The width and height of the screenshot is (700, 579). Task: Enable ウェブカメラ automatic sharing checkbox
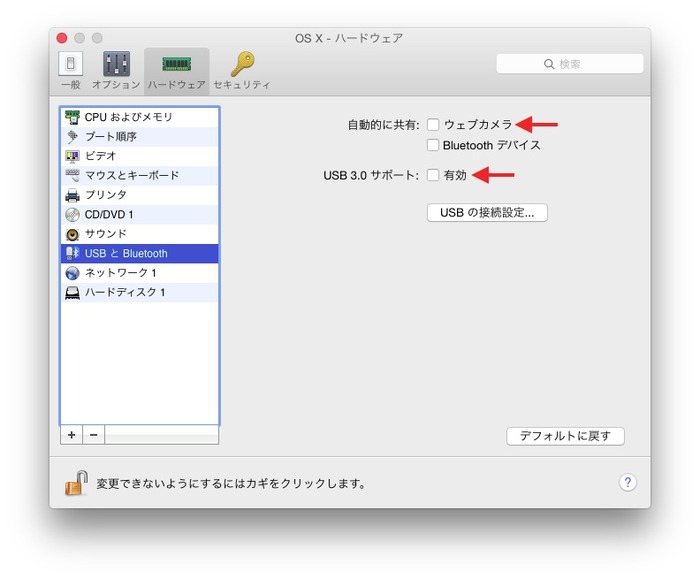click(x=433, y=125)
